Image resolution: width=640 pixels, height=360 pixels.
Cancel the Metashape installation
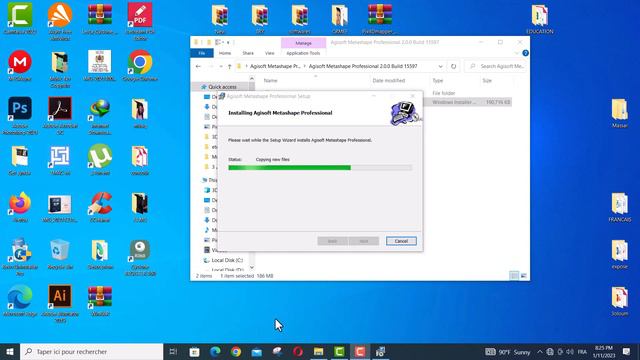401,241
